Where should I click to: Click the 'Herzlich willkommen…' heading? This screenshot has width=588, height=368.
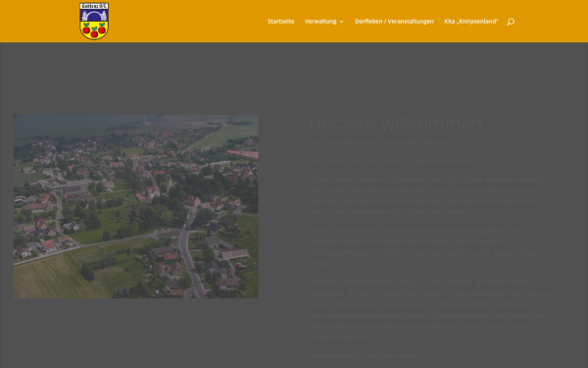[402, 125]
